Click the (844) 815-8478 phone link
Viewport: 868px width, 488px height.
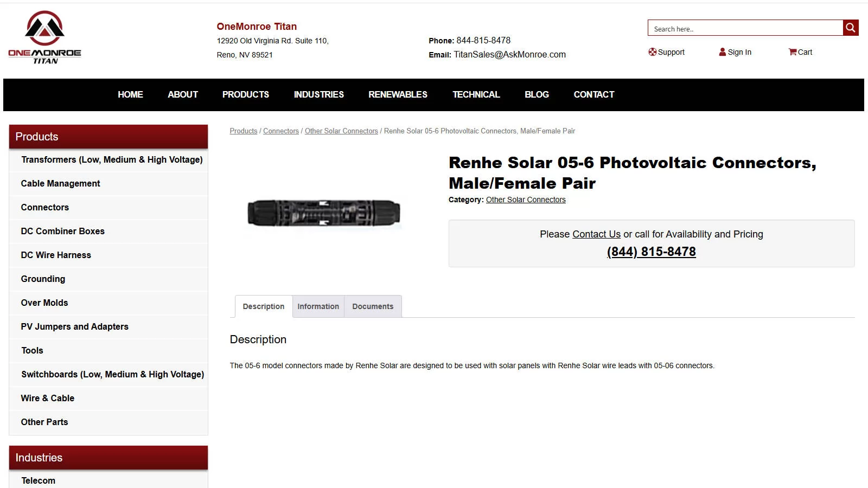click(x=651, y=252)
